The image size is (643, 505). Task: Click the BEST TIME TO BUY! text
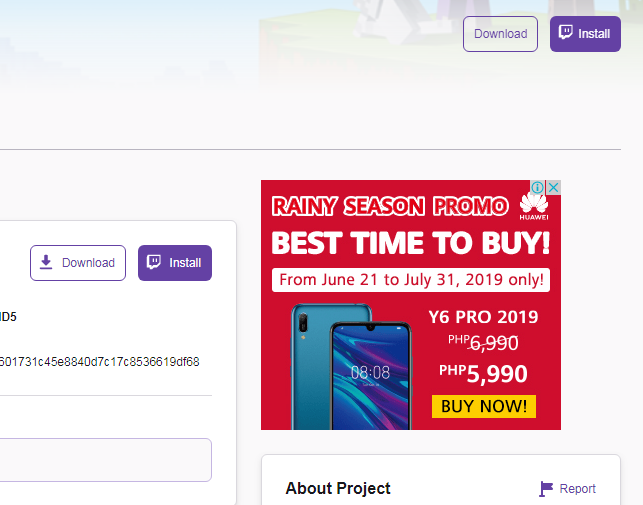pyautogui.click(x=410, y=243)
